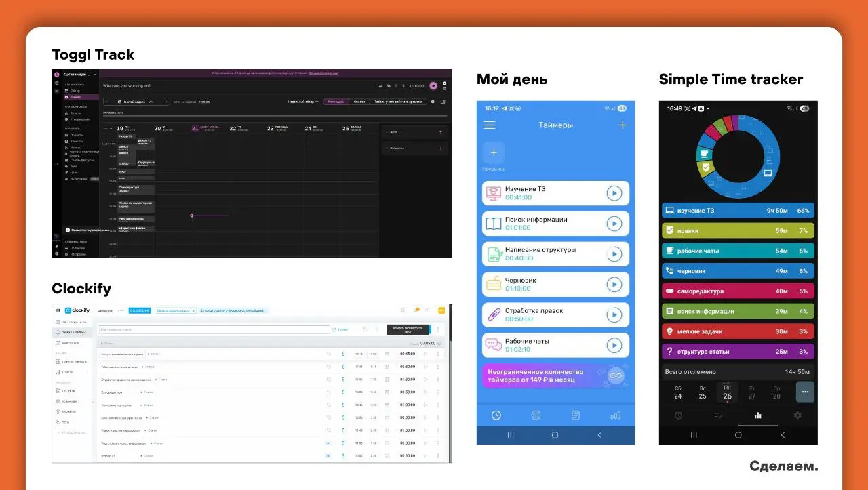Select the правки row in Simple Time Tracker
This screenshot has height=490, width=868.
[738, 231]
